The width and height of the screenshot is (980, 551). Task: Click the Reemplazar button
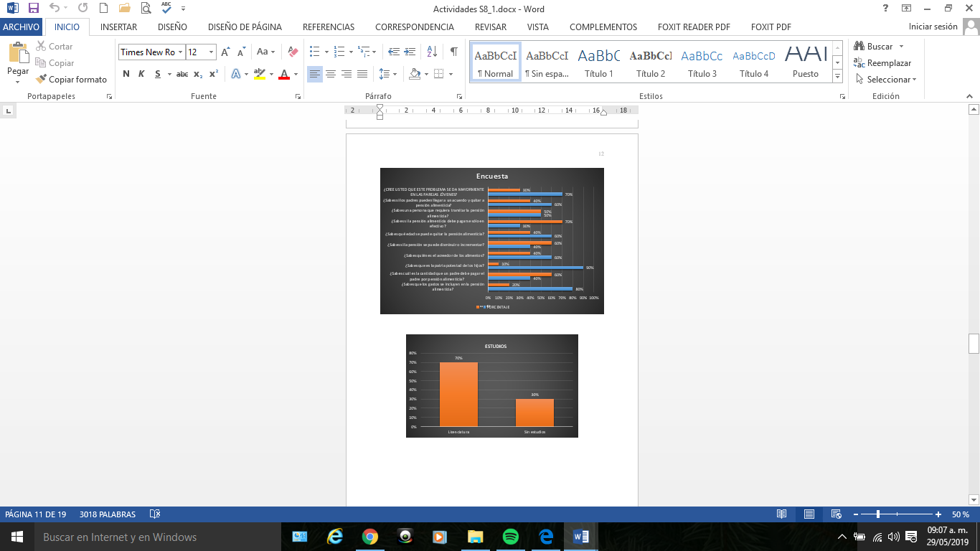coord(882,63)
